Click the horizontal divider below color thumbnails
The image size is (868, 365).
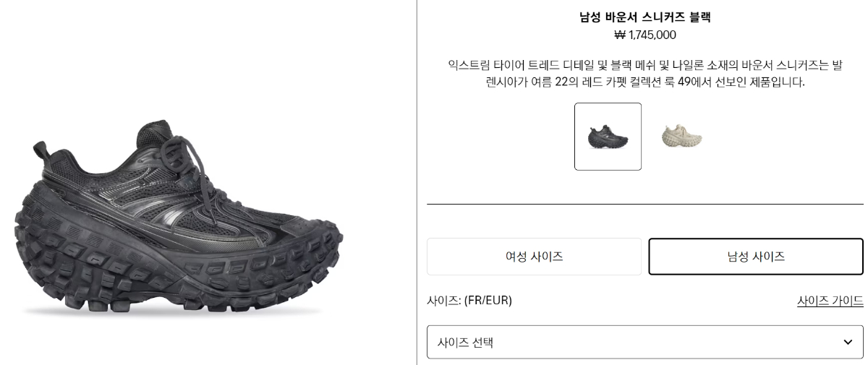pos(645,205)
